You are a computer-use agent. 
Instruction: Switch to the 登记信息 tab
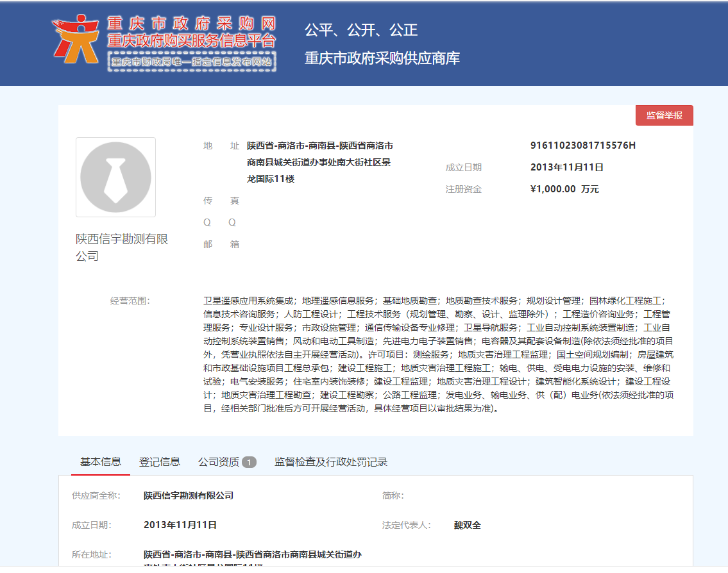(158, 461)
